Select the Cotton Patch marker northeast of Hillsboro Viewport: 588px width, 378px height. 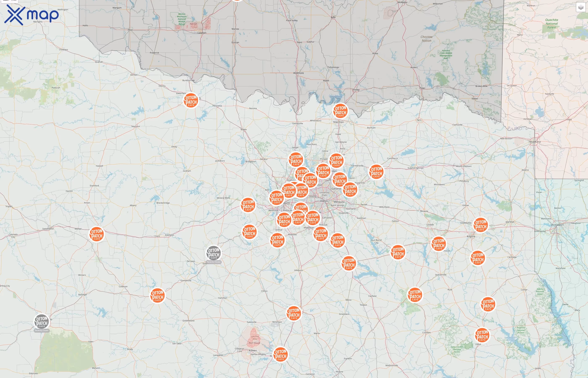click(x=349, y=263)
